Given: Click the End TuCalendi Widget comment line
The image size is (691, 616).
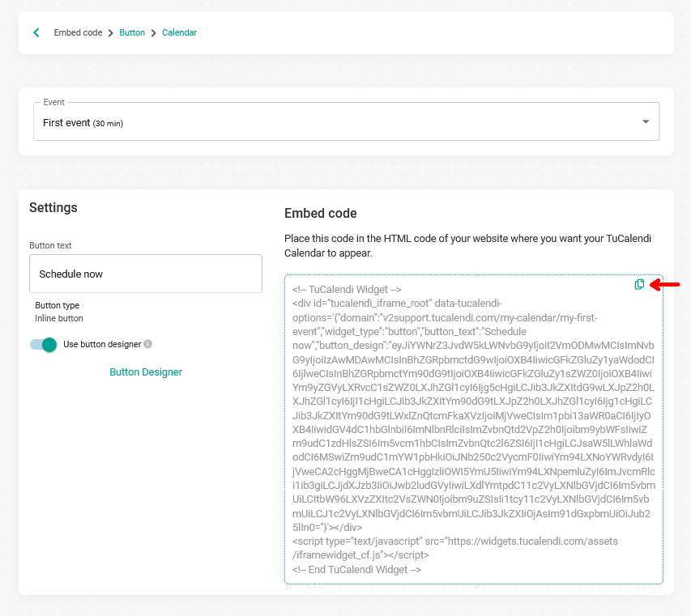Looking at the screenshot, I should click(356, 569).
